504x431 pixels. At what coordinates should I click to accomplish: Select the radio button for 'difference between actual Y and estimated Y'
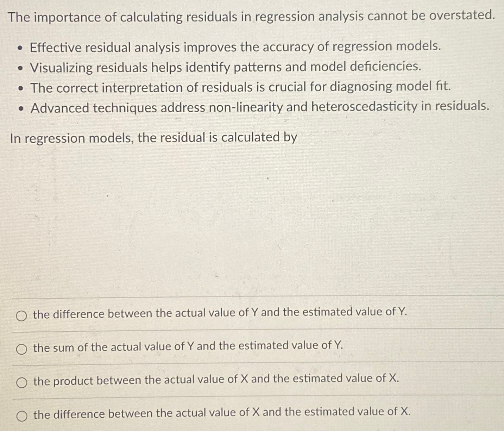pyautogui.click(x=22, y=316)
